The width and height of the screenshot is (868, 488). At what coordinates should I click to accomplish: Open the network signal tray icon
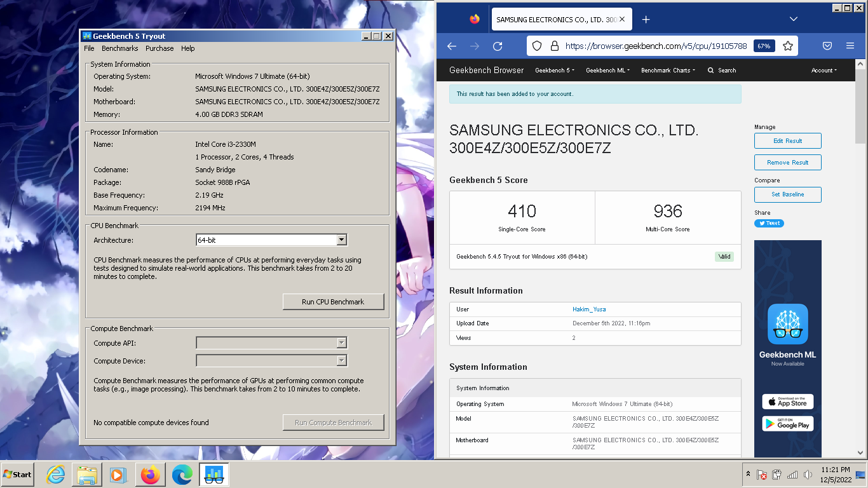(x=792, y=474)
